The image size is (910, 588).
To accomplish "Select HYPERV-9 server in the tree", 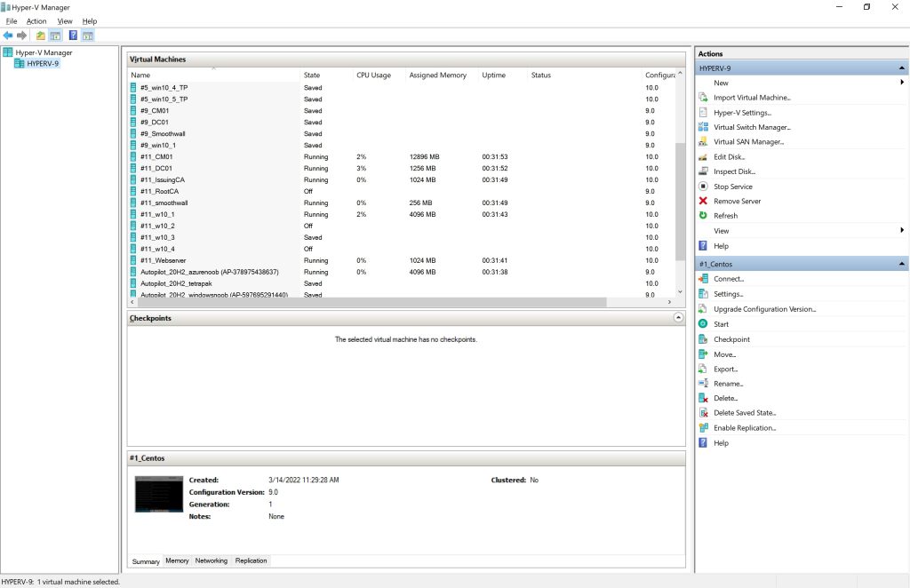I will click(43, 63).
